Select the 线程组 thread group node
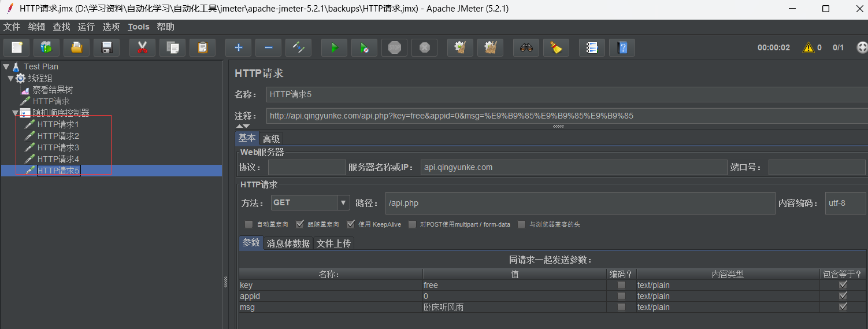 [40, 78]
